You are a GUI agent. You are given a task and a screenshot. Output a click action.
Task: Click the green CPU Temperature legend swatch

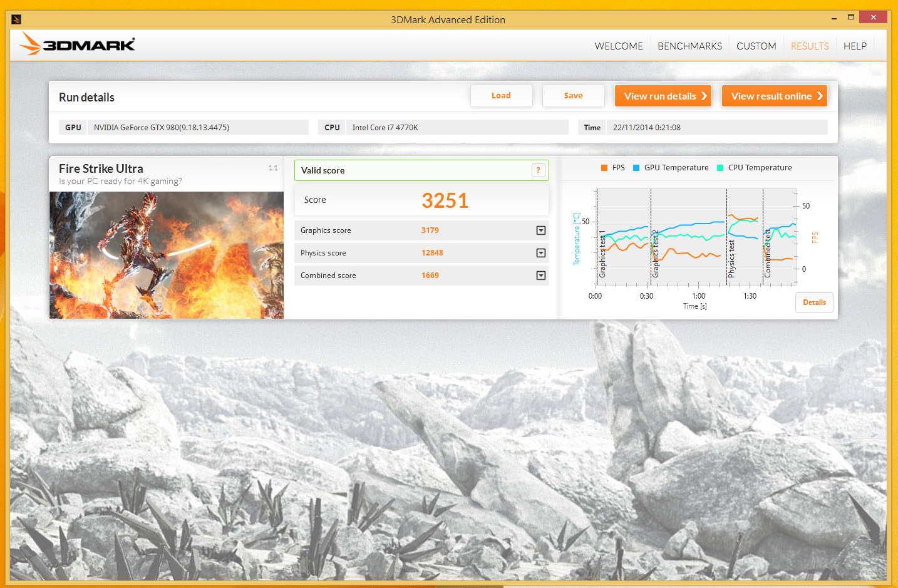click(720, 168)
